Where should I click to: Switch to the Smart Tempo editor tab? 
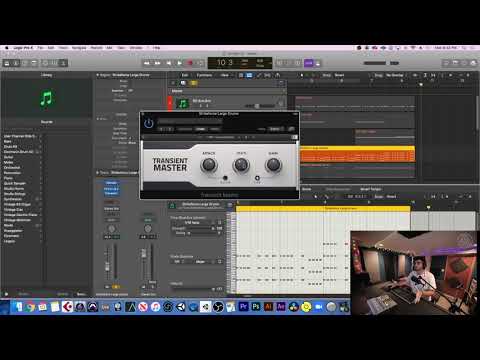click(x=371, y=189)
